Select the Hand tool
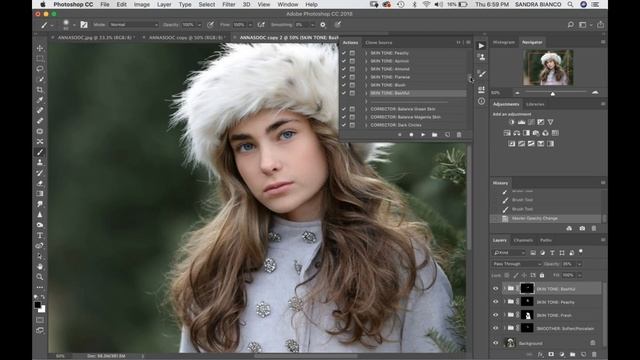640x360 pixels. (x=40, y=266)
